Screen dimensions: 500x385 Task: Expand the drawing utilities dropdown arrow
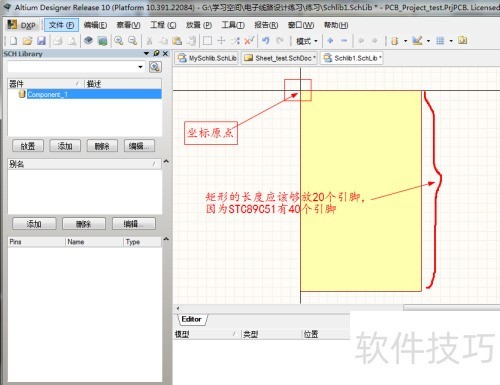point(428,41)
